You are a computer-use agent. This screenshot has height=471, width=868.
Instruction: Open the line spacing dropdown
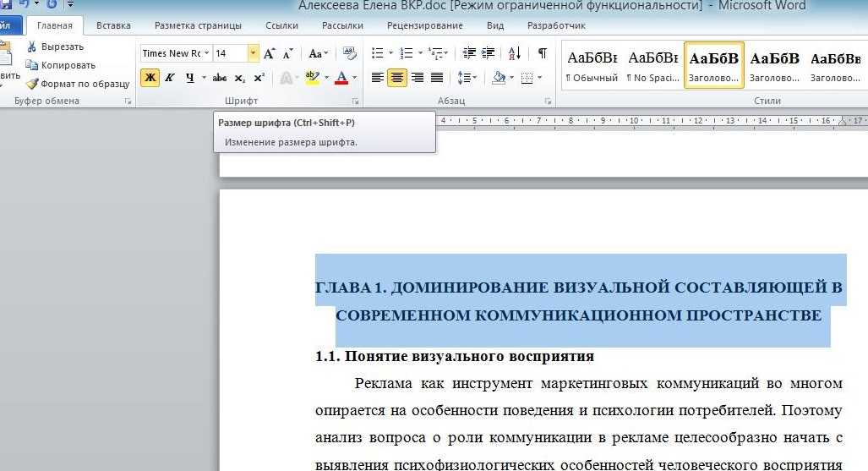pyautogui.click(x=467, y=78)
